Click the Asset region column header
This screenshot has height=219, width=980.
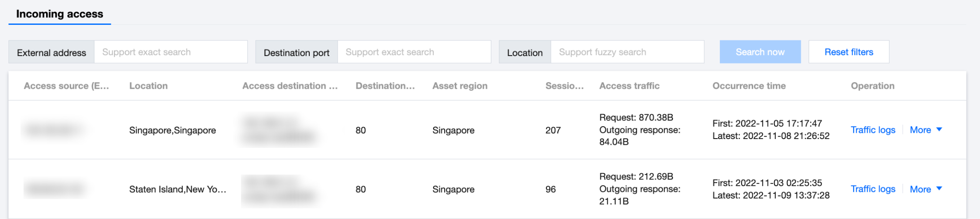(460, 86)
